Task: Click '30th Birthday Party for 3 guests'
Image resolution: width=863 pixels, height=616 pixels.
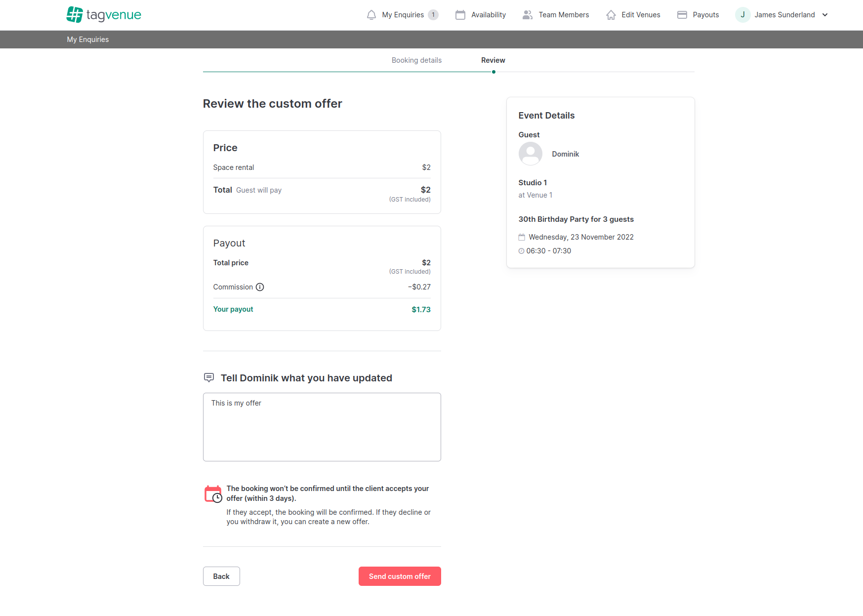Action: (x=576, y=219)
